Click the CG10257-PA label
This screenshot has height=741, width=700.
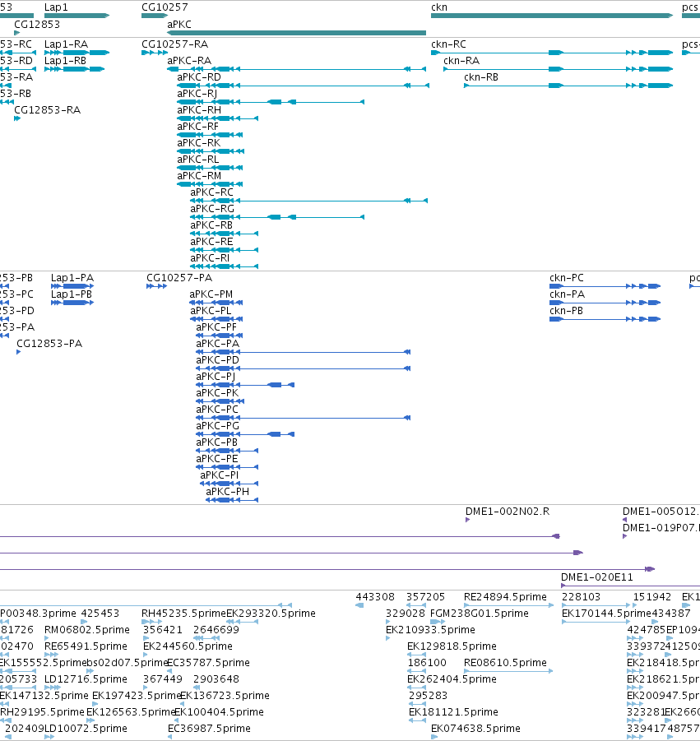pyautogui.click(x=179, y=278)
